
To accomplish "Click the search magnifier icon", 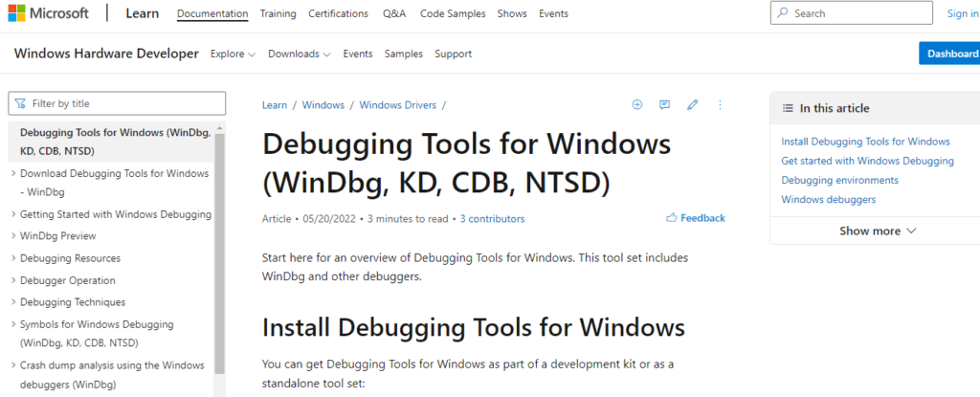I will pyautogui.click(x=783, y=13).
